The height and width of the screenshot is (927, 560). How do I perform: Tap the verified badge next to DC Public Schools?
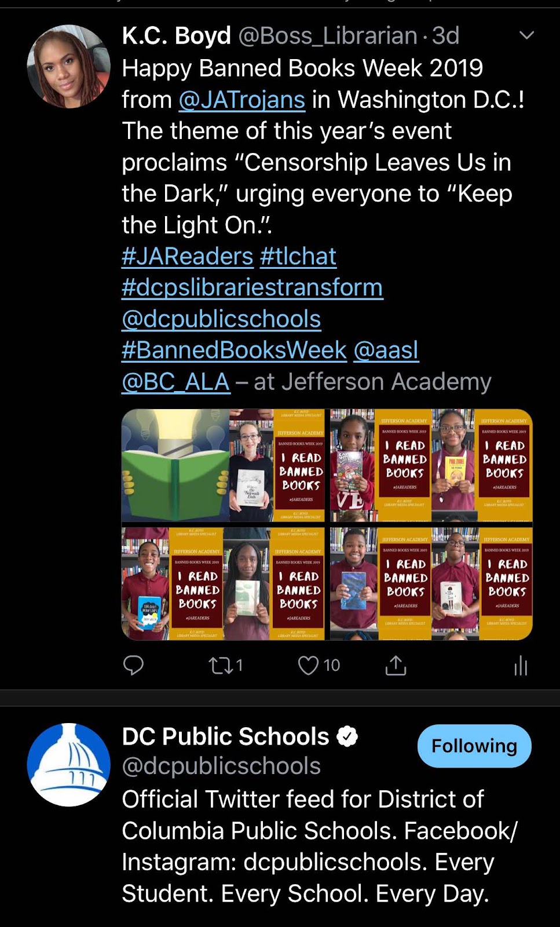coord(347,737)
